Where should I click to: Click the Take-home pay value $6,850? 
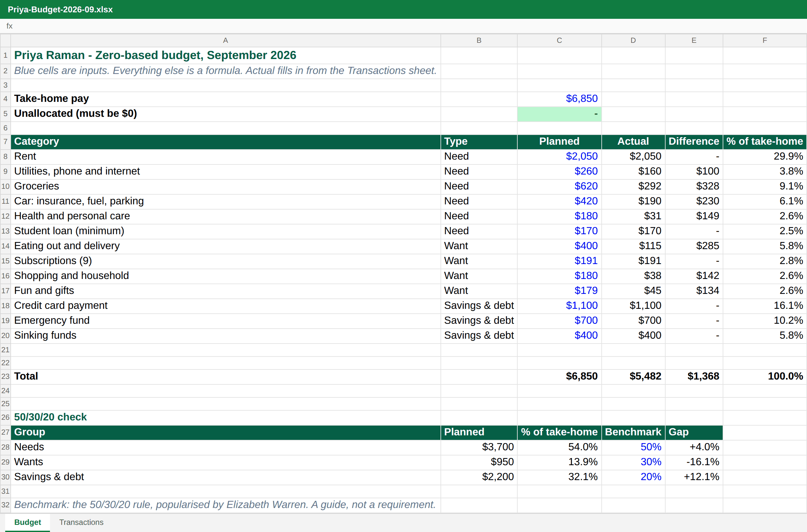560,99
